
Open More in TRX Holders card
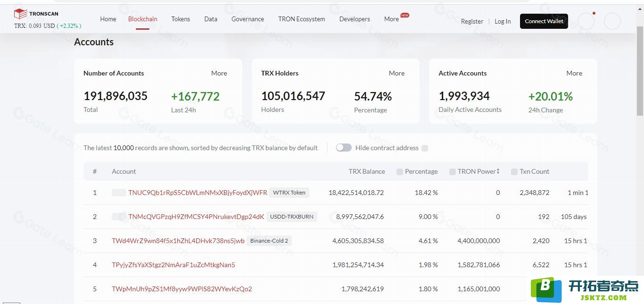pos(397,73)
